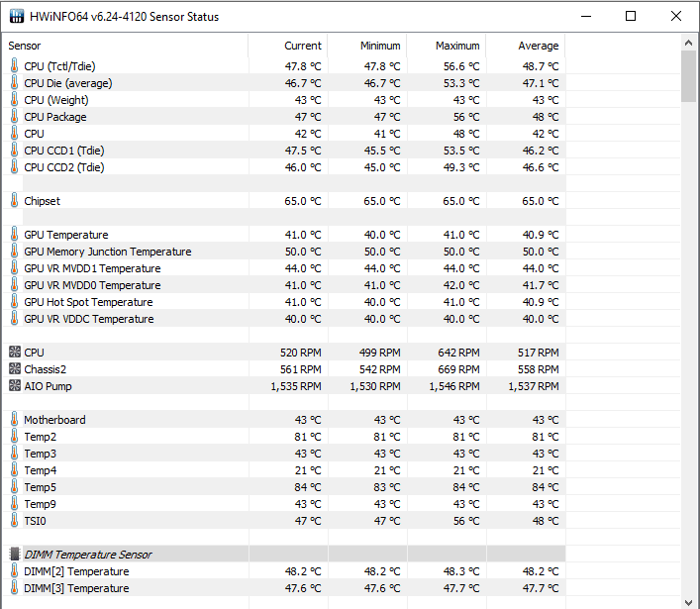Select the AIO Pump row label
This screenshot has height=609, width=700.
point(48,386)
